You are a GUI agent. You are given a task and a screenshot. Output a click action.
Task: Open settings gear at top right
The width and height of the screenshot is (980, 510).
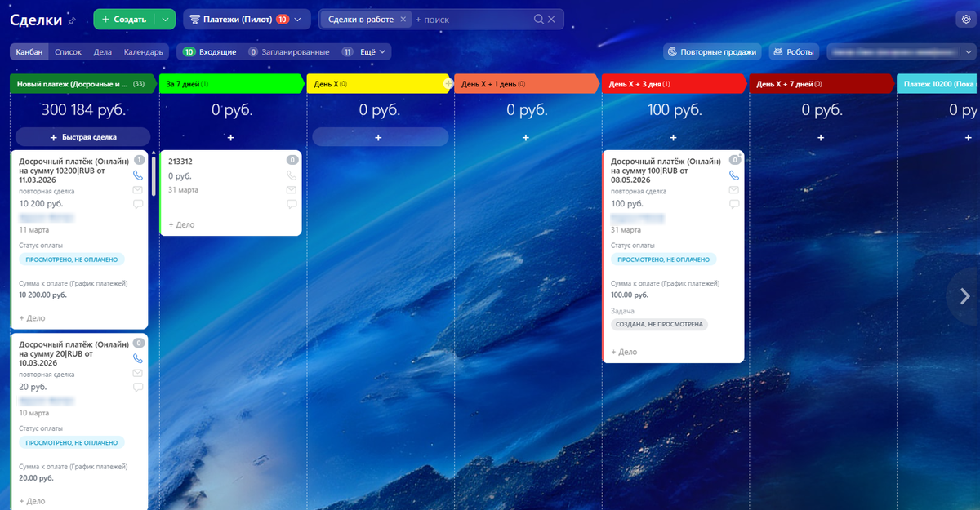coord(965,20)
